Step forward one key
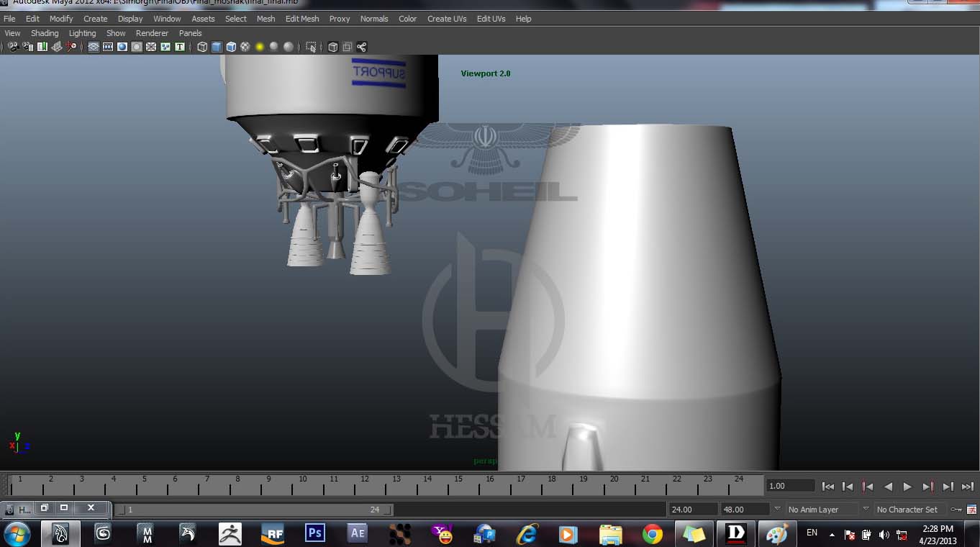 point(928,487)
